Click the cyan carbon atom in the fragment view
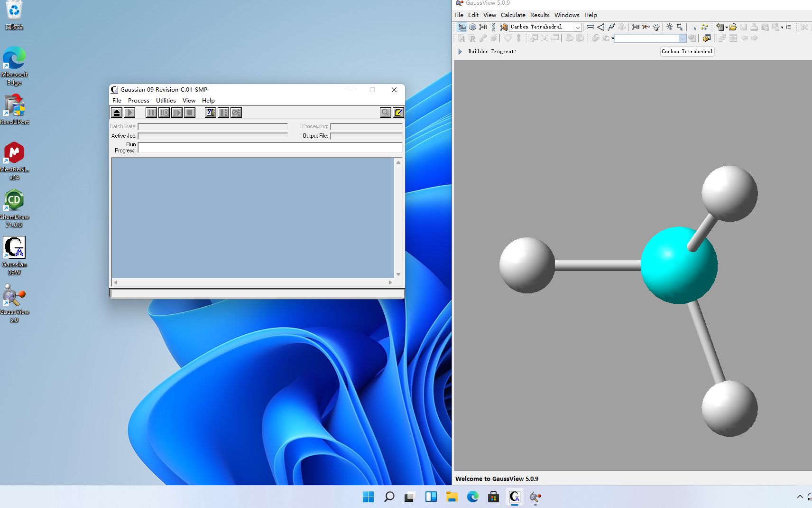 (679, 265)
